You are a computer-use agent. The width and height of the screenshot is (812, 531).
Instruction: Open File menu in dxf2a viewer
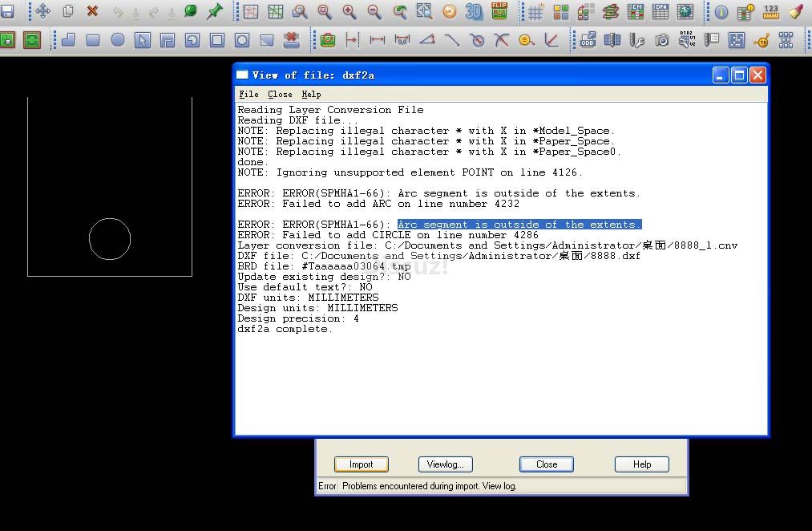click(248, 95)
